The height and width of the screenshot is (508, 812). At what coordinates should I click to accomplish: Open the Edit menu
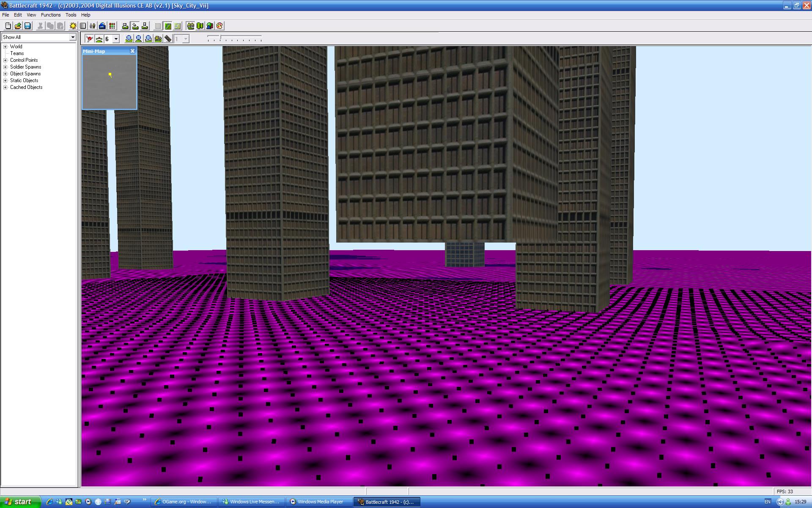[18, 15]
